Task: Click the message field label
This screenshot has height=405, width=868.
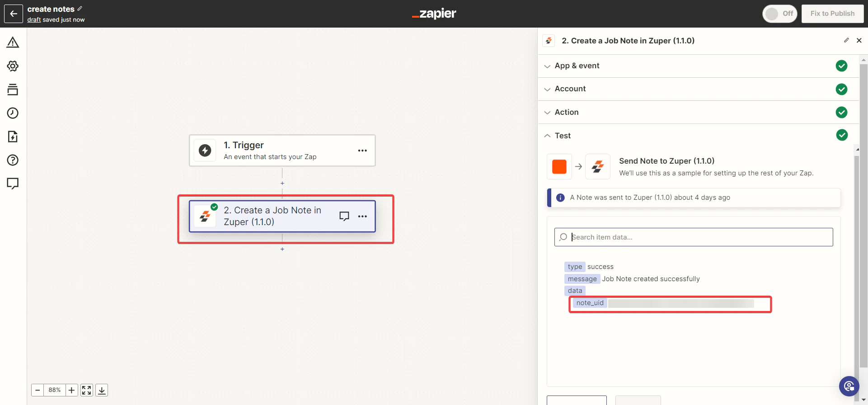Action: (582, 279)
